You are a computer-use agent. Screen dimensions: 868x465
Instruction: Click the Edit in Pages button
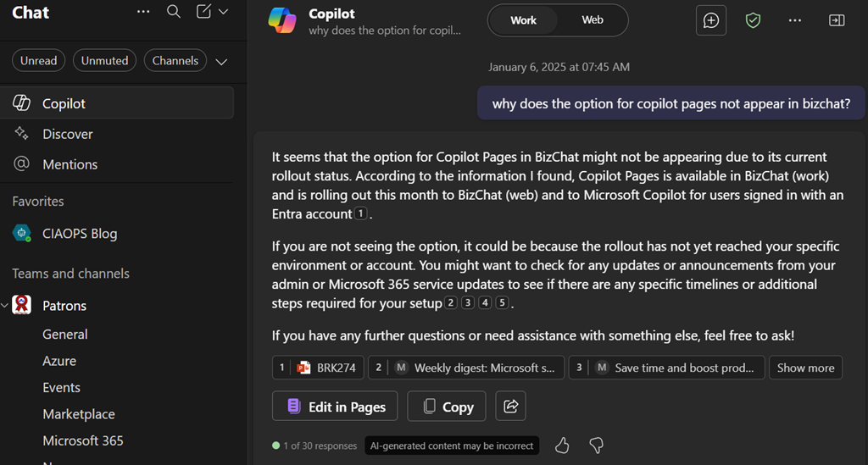tap(337, 407)
